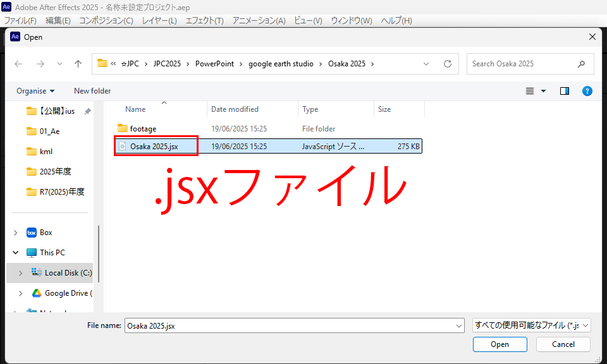The image size is (607, 364).
Task: Open the Organise dropdown menu
Action: point(35,91)
